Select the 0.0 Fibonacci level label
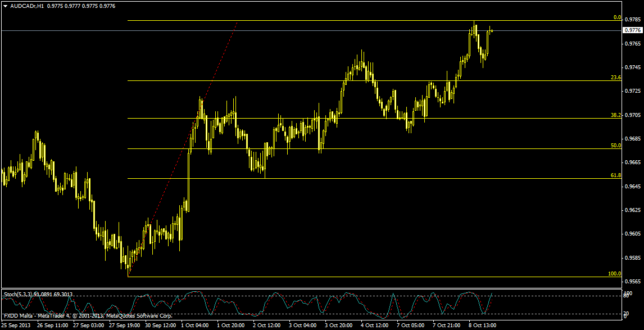This screenshot has height=330, width=644. click(x=616, y=17)
